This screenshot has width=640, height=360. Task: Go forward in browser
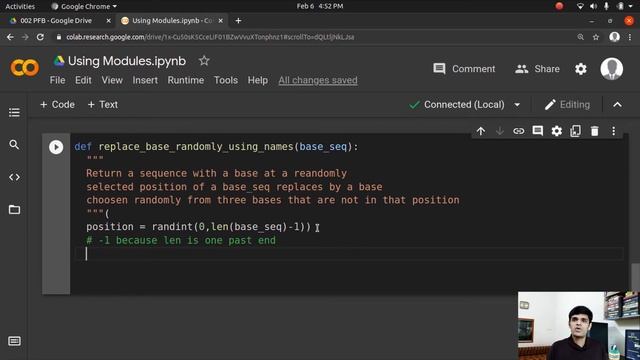point(25,37)
